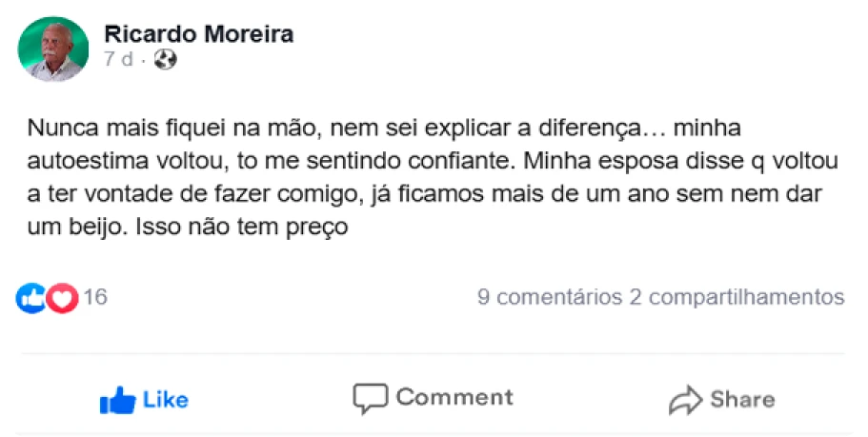Click the red heart reaction icon
This screenshot has width=868, height=437.
[62, 298]
